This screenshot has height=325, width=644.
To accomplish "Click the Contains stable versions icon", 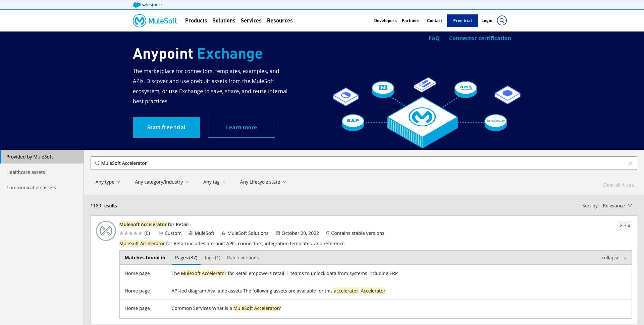I will [x=328, y=233].
